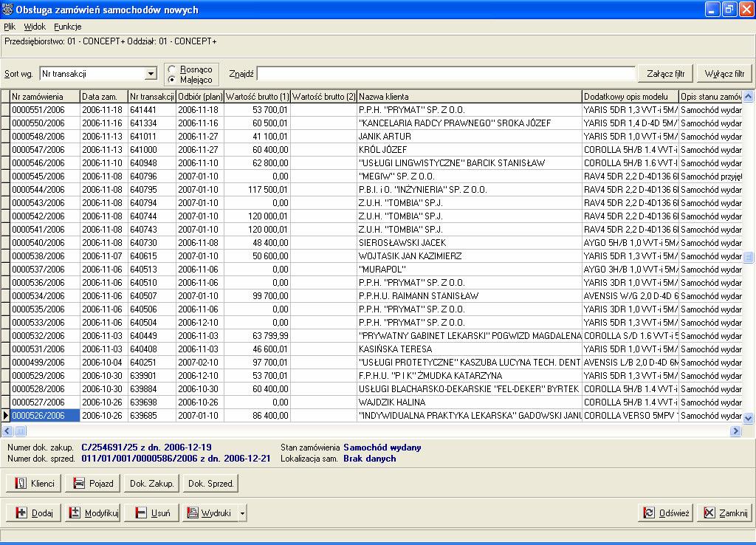The height and width of the screenshot is (545, 756).
Task: Open the Widok menu
Action: (x=35, y=27)
